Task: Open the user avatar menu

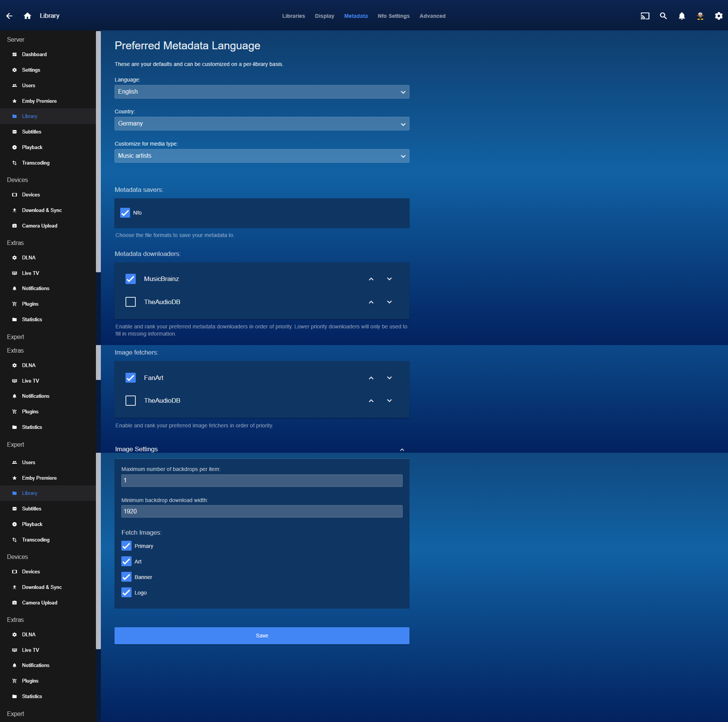Action: [x=700, y=16]
